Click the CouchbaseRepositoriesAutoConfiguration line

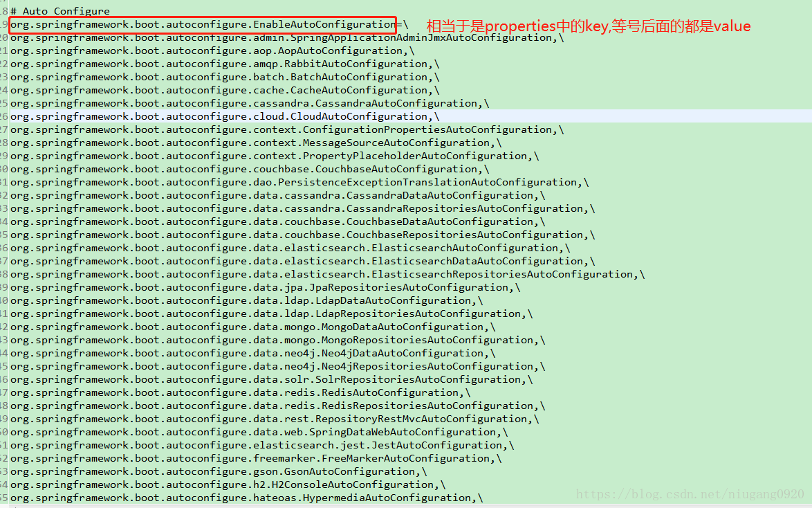[x=302, y=235]
